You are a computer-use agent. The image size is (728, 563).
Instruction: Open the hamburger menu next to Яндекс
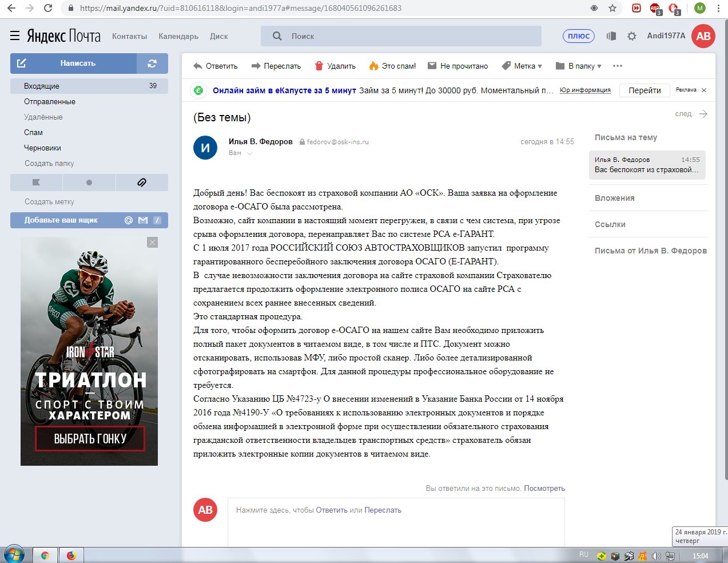(x=15, y=35)
